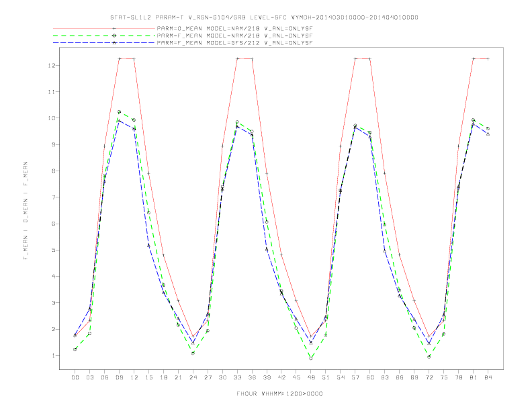Click the vertical y-axis label F_MEAN | O_MEAN

pyautogui.click(x=26, y=211)
